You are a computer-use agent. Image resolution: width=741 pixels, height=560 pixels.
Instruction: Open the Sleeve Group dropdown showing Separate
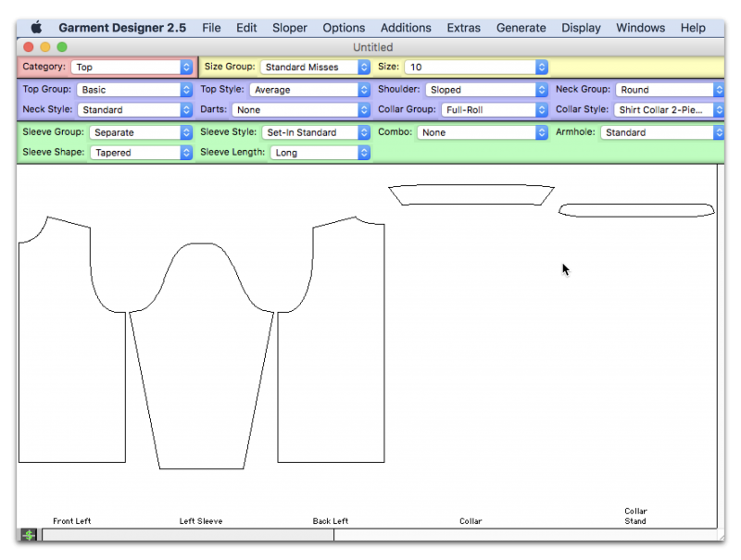tap(141, 132)
